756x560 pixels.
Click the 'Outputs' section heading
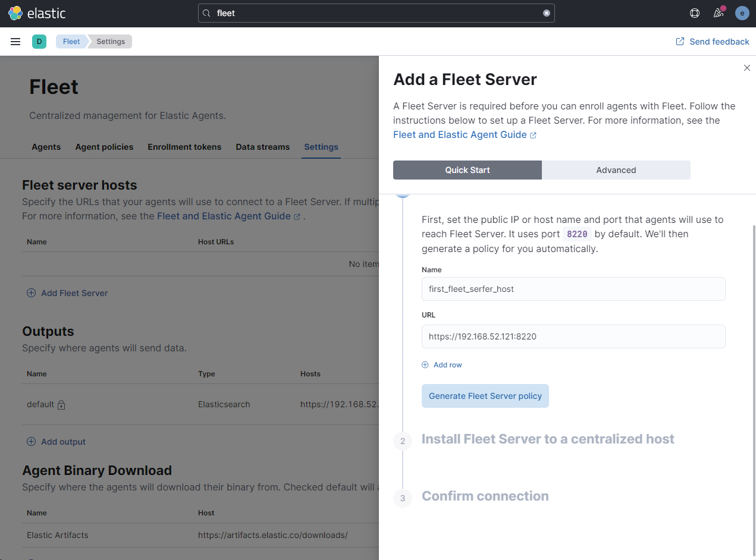[48, 331]
